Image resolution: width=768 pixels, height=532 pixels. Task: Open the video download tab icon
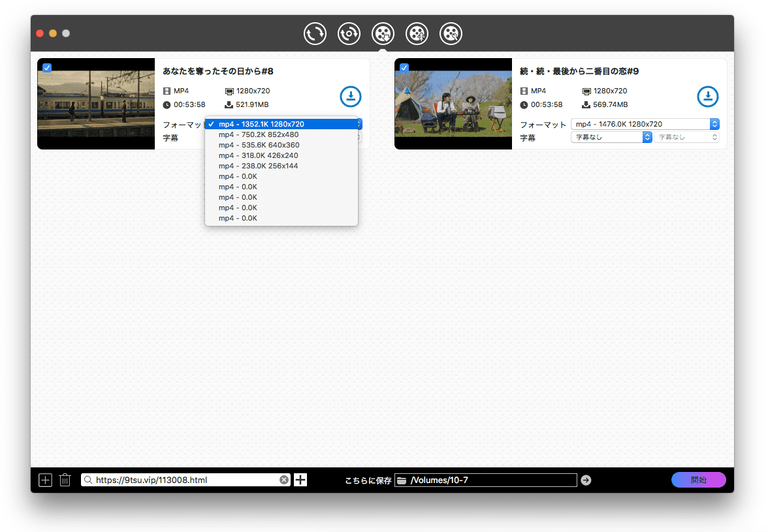[383, 34]
